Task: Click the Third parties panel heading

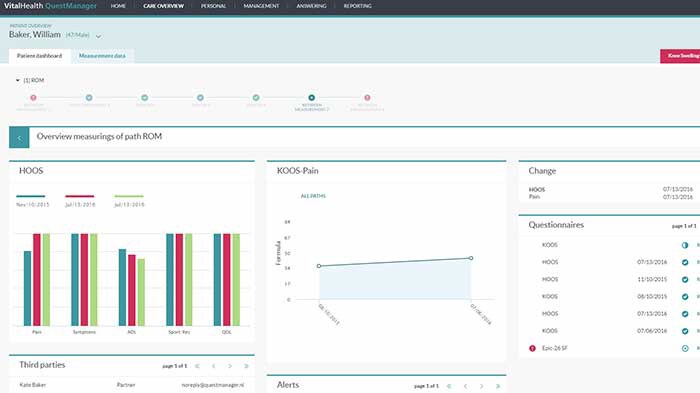Action: pyautogui.click(x=42, y=365)
